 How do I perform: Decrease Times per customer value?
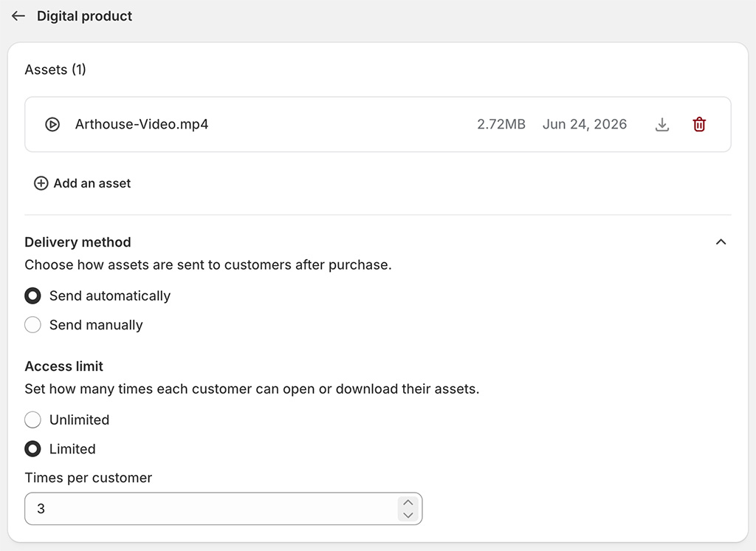pos(408,515)
